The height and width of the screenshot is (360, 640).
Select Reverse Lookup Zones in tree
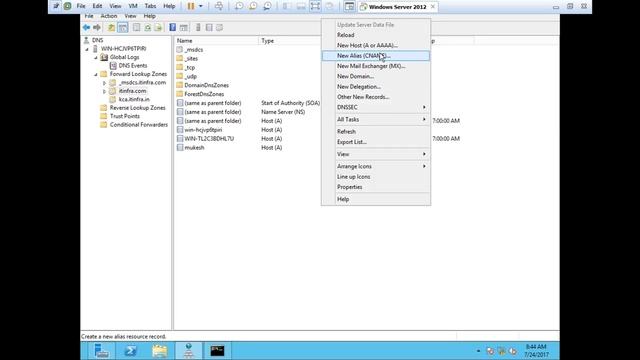click(138, 108)
